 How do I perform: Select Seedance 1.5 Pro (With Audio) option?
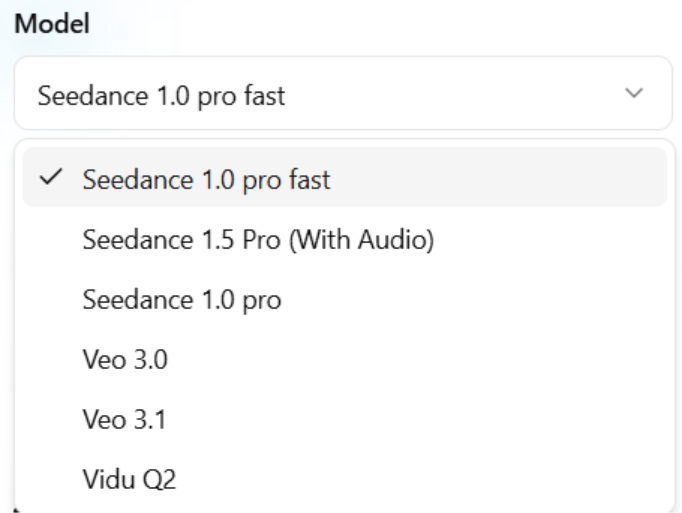coord(258,240)
